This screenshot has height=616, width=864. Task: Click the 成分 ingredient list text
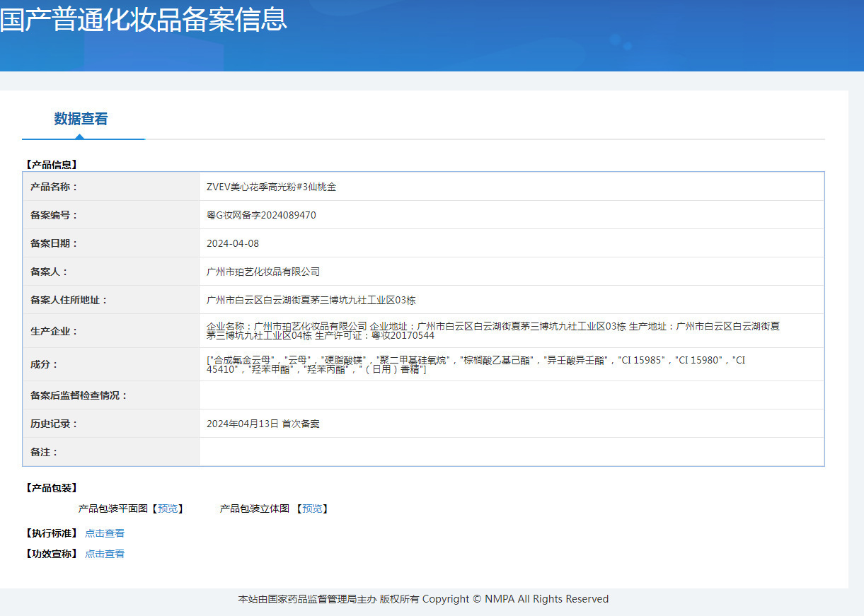(476, 364)
